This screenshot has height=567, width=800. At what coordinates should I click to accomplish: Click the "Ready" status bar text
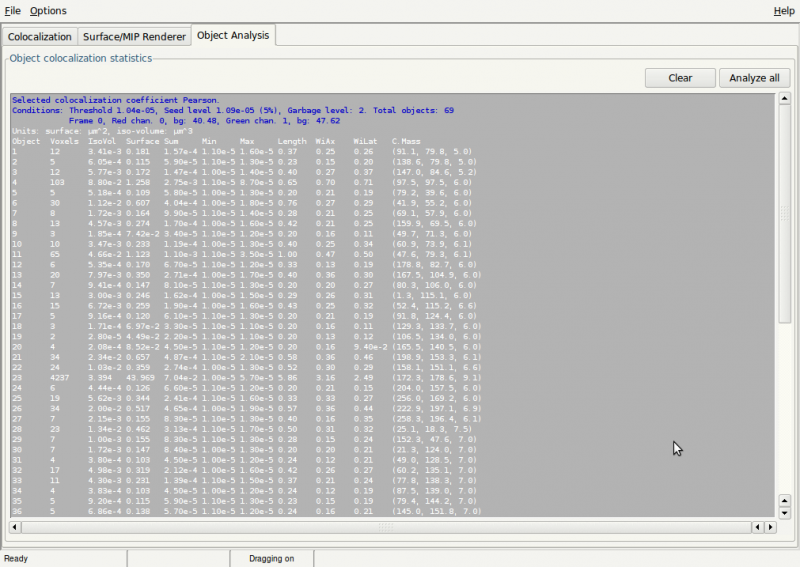(x=15, y=558)
